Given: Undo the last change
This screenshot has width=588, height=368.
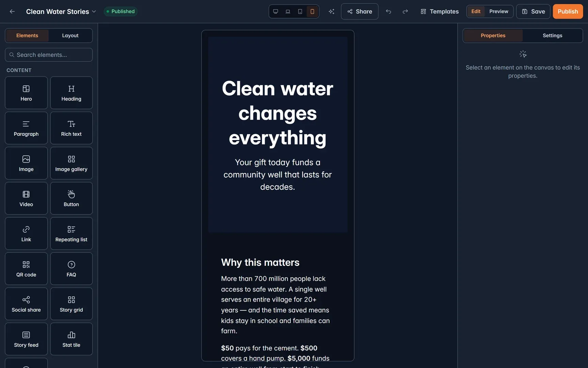Looking at the screenshot, I should pos(389,12).
